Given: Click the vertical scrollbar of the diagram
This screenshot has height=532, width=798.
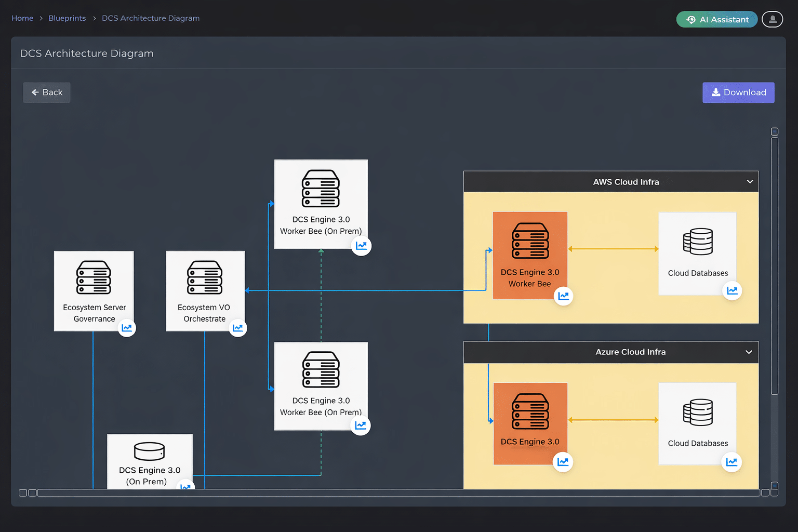Looking at the screenshot, I should pyautogui.click(x=775, y=265).
